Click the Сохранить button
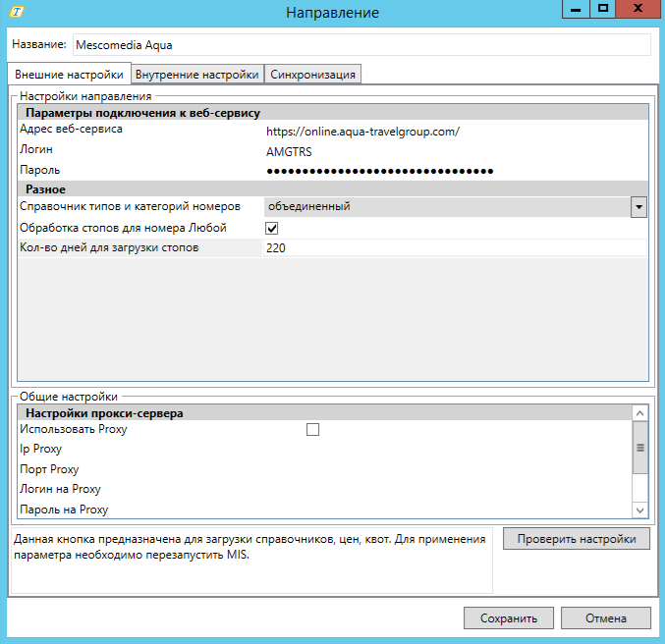This screenshot has height=644, width=665. pyautogui.click(x=509, y=618)
